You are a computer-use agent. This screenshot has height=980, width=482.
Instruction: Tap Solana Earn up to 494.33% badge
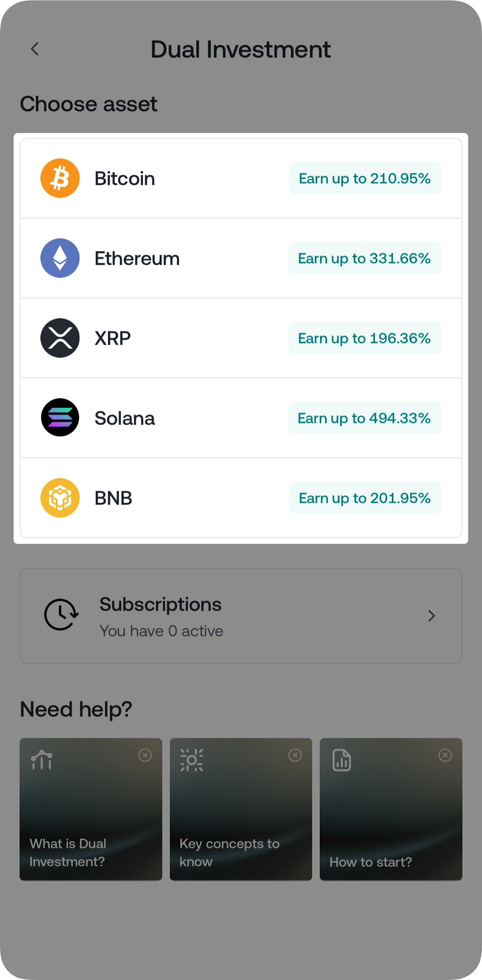click(x=364, y=418)
